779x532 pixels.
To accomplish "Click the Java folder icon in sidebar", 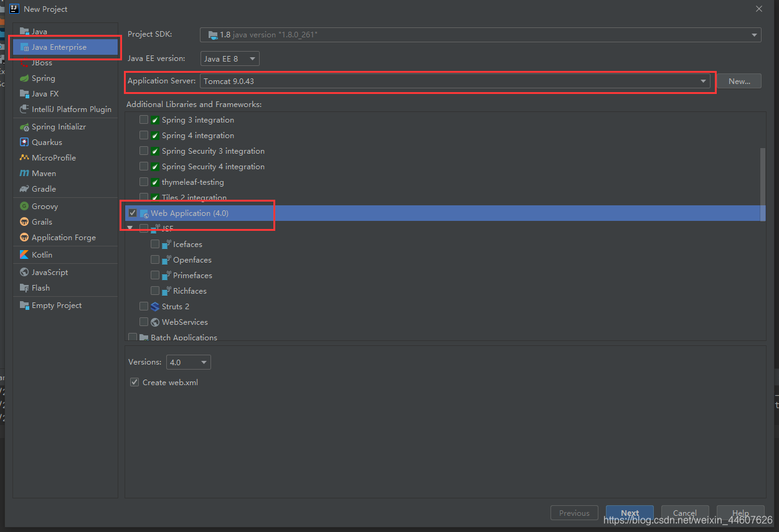I will click(24, 32).
